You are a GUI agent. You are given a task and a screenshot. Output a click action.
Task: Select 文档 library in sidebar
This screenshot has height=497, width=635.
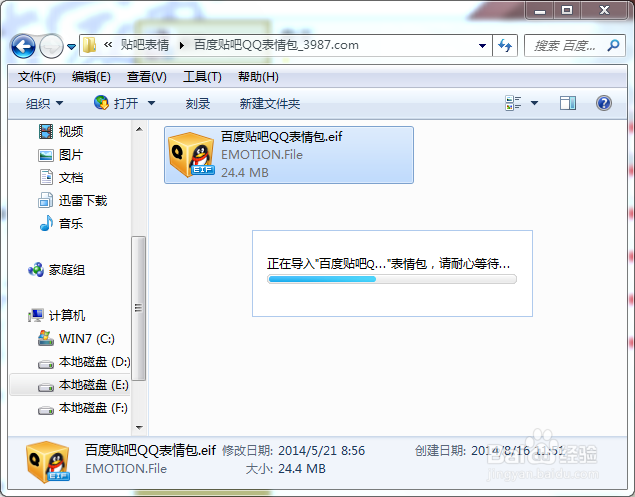click(x=71, y=177)
